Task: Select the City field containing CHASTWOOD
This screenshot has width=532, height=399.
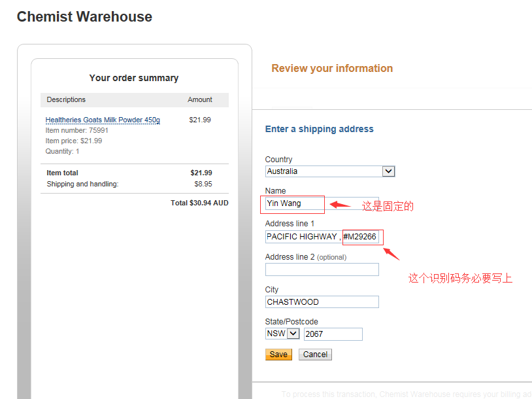Action: [x=322, y=302]
